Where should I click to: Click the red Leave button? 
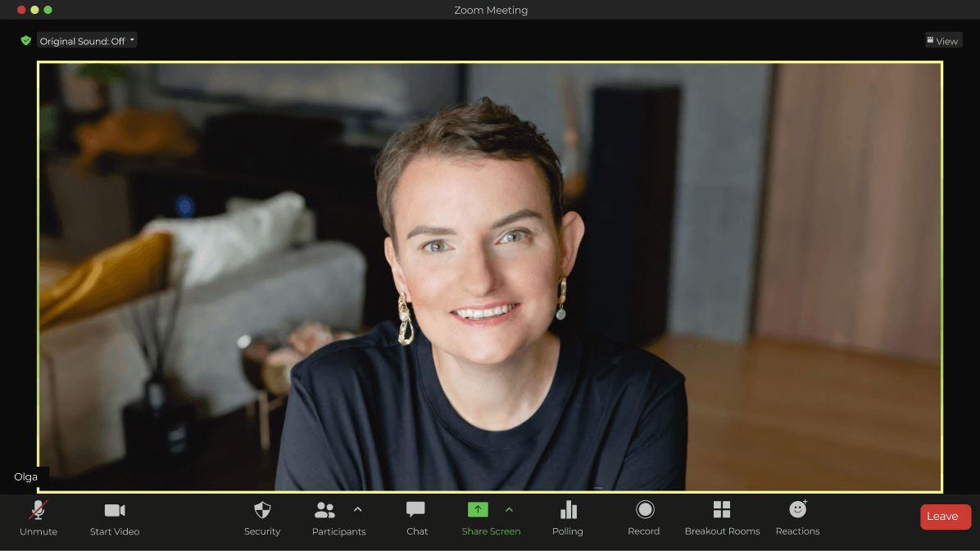point(945,517)
